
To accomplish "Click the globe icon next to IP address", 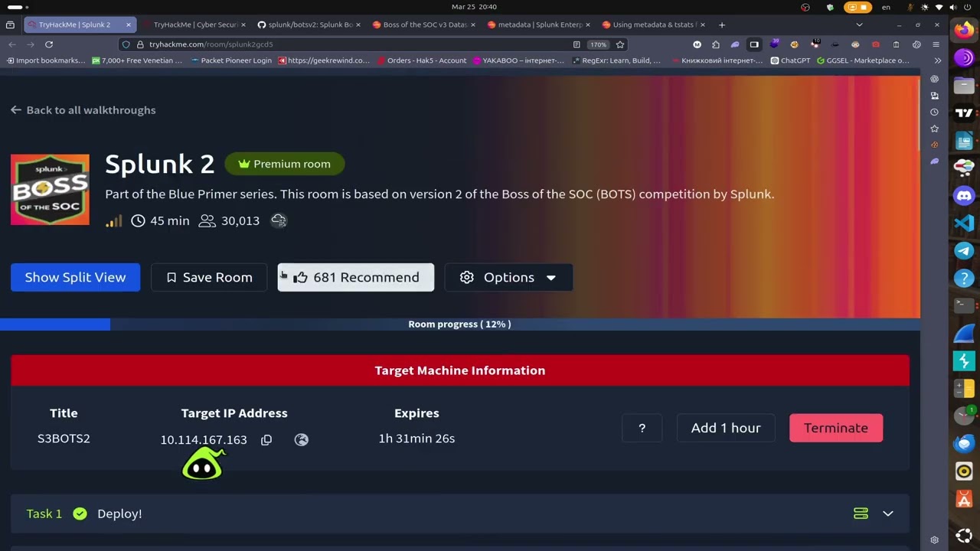I will pos(302,439).
